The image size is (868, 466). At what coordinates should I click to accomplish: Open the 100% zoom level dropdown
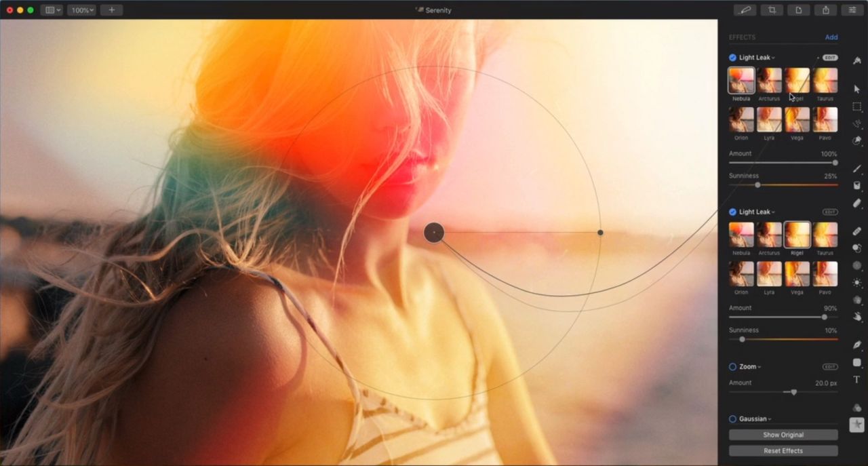(x=81, y=10)
